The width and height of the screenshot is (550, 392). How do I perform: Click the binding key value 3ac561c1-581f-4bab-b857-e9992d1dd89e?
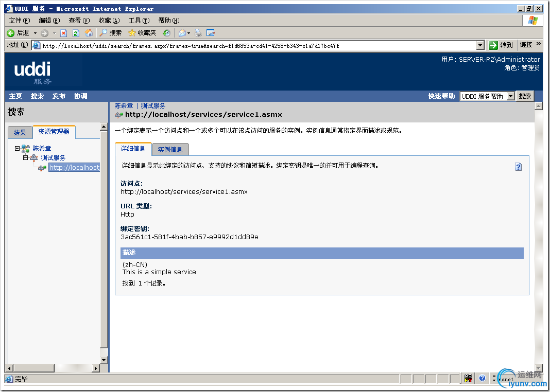coord(190,237)
